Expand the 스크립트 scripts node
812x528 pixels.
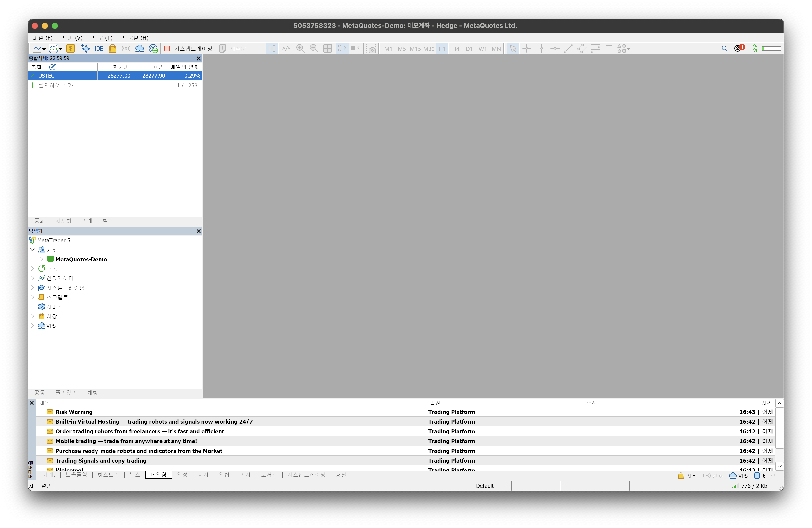pyautogui.click(x=33, y=297)
